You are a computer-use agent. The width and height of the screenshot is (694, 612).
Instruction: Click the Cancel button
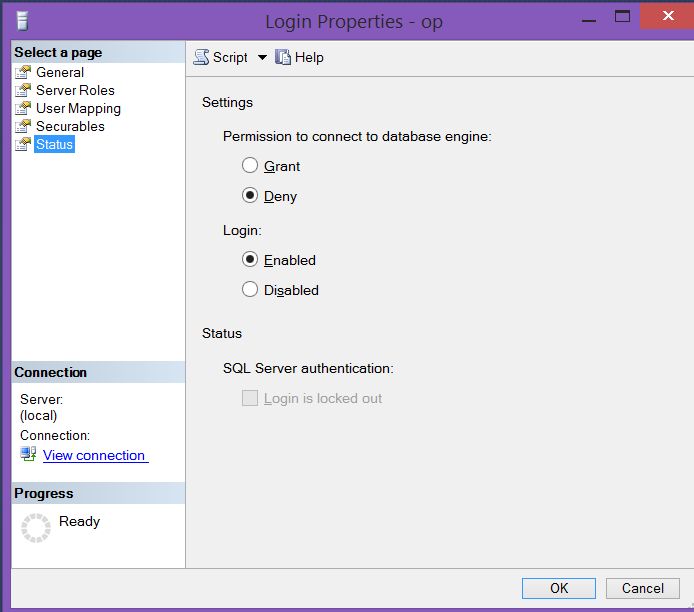643,588
